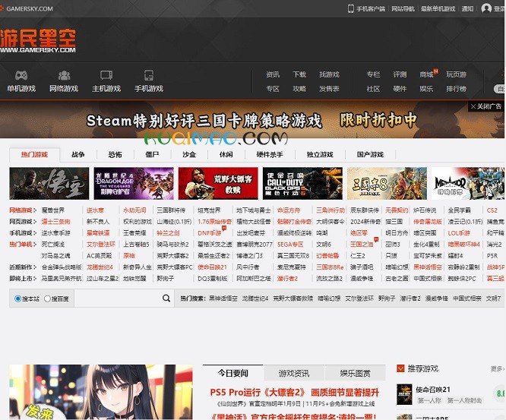Switch to the 硬件杀手 tab
Image resolution: width=506 pixels, height=420 pixels.
point(270,155)
